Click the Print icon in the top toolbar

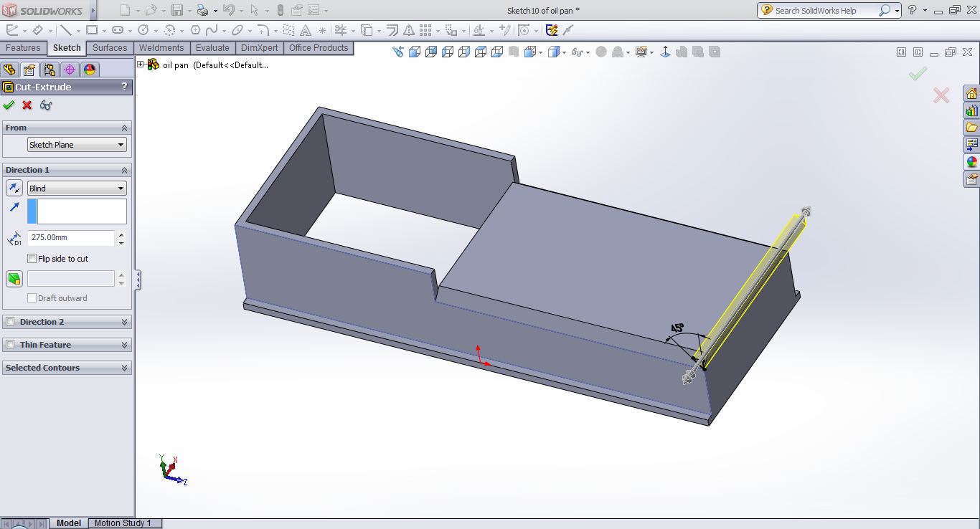(x=203, y=10)
